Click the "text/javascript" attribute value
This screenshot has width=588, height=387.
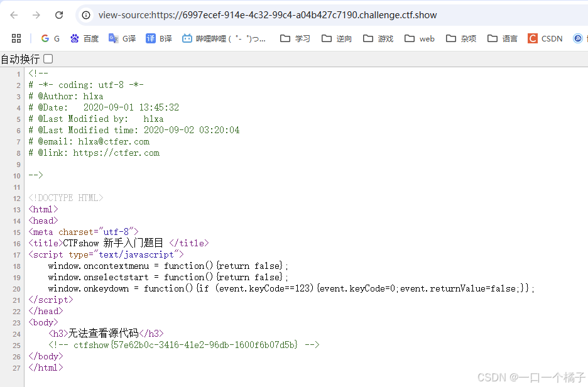(x=139, y=254)
